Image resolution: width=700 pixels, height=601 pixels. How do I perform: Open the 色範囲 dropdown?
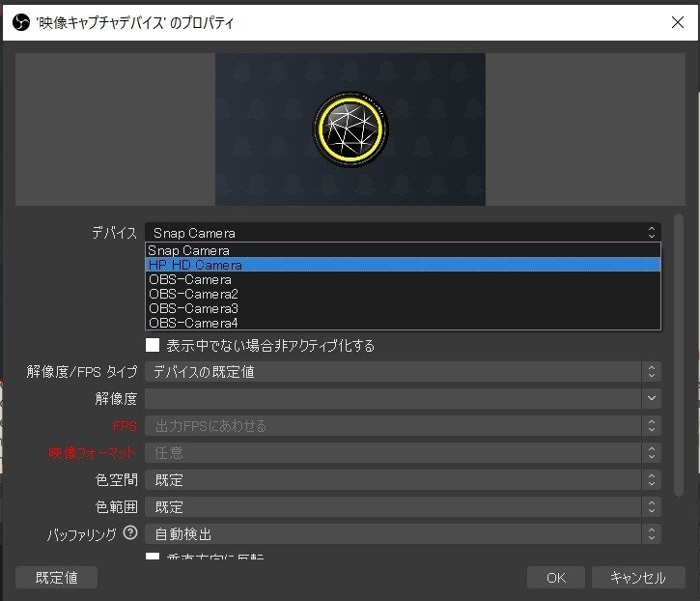[403, 506]
